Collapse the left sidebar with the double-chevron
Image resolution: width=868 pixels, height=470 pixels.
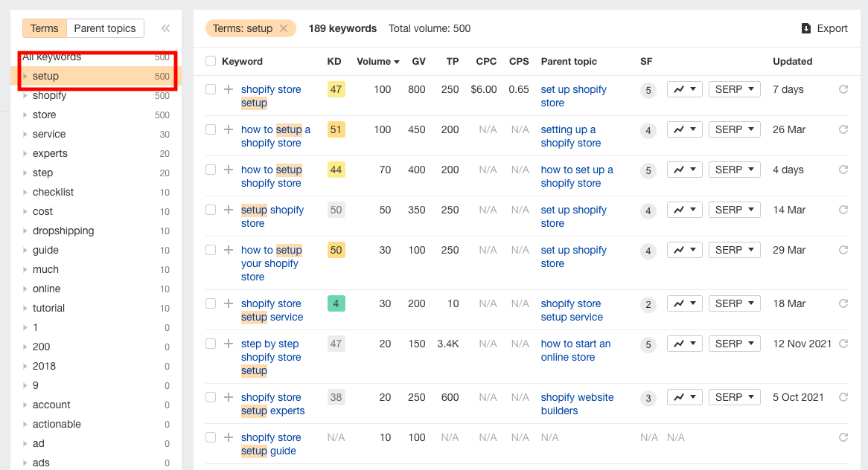pos(165,28)
